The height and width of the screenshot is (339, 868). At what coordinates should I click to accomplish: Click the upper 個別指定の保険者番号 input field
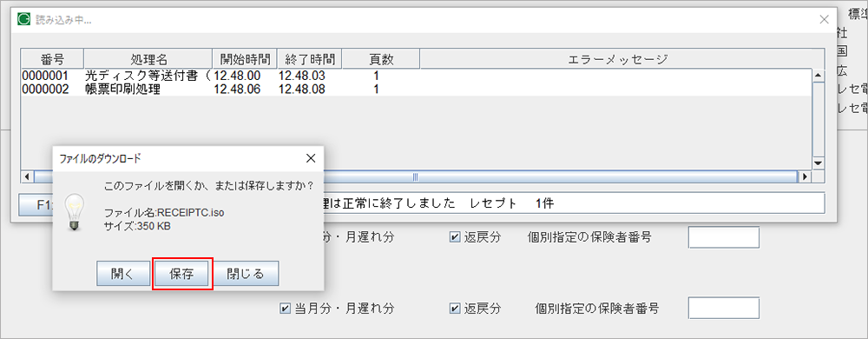pos(724,237)
